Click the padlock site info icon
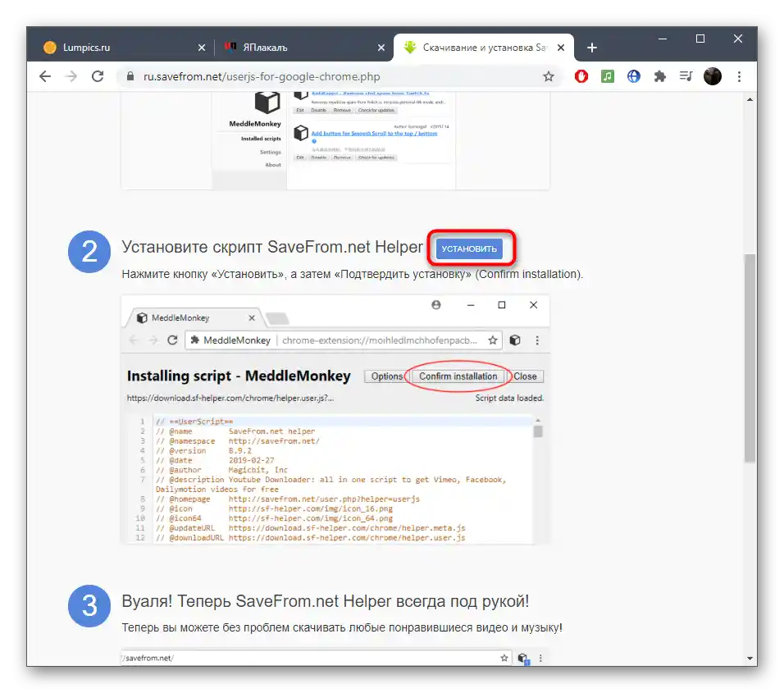The height and width of the screenshot is (693, 784). tap(130, 76)
